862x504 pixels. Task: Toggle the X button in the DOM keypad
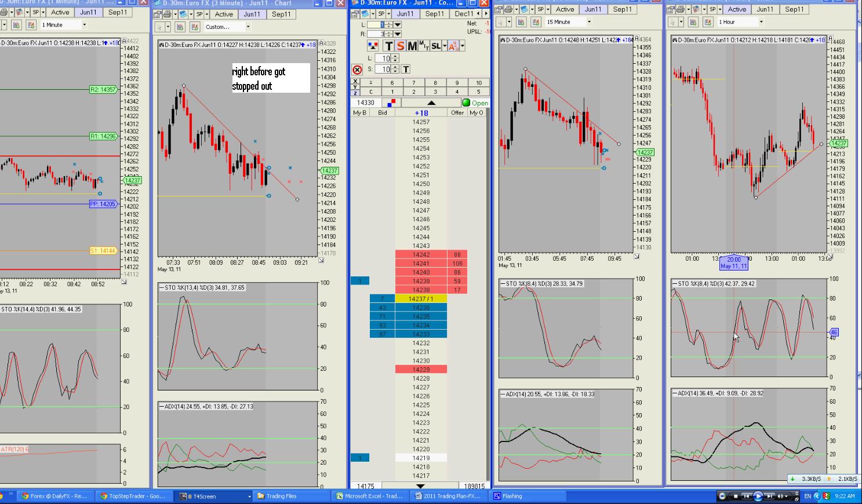(x=355, y=82)
